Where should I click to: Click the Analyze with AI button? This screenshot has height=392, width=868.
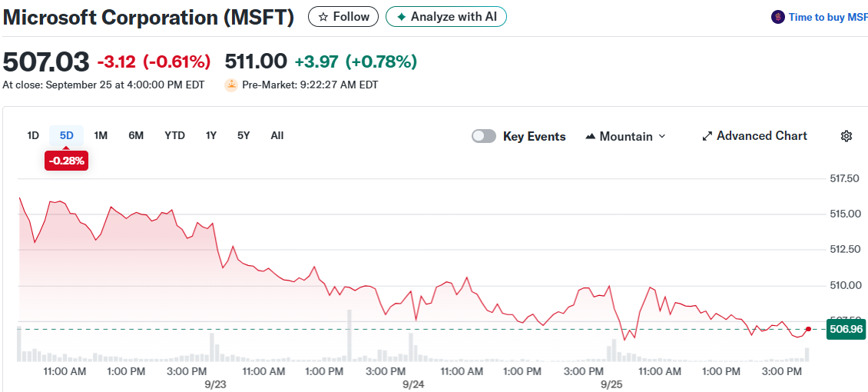click(x=446, y=17)
